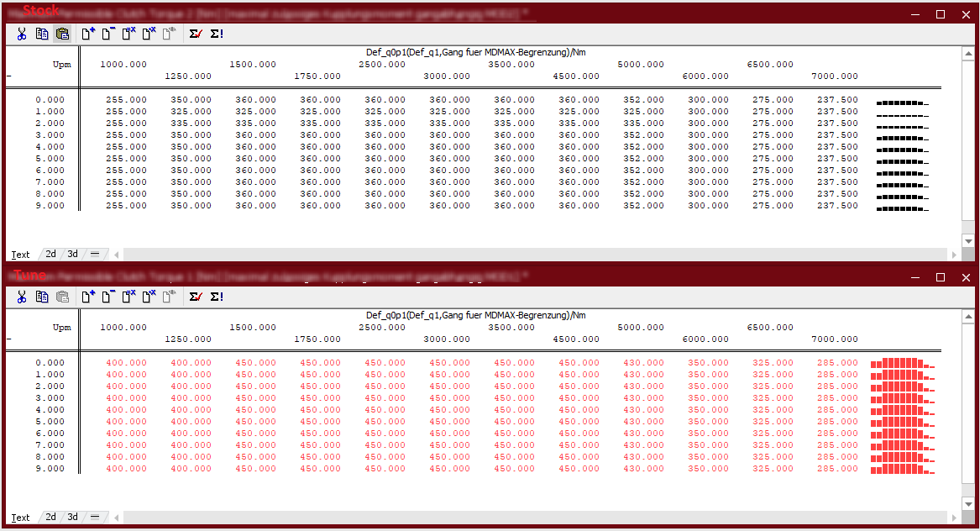Select the 1000 Upm cell in Tune row 0

point(126,363)
